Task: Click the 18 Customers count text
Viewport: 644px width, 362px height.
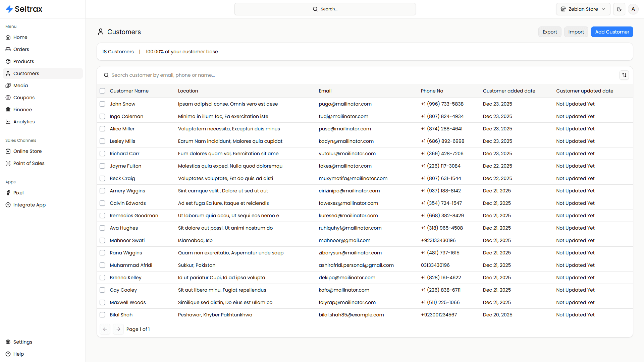Action: pos(118,52)
